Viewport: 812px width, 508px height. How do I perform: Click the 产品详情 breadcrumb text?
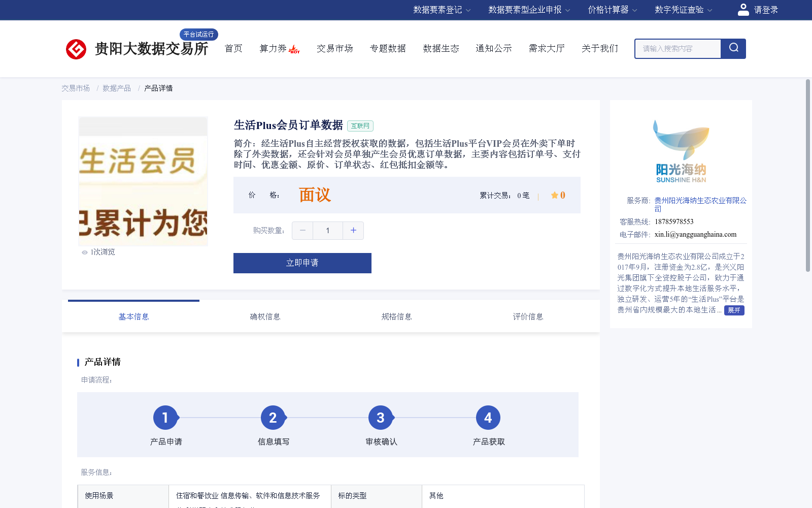[x=158, y=88]
